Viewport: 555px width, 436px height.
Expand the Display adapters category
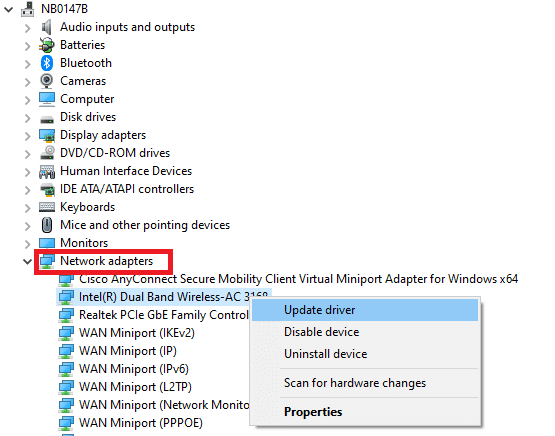[28, 136]
